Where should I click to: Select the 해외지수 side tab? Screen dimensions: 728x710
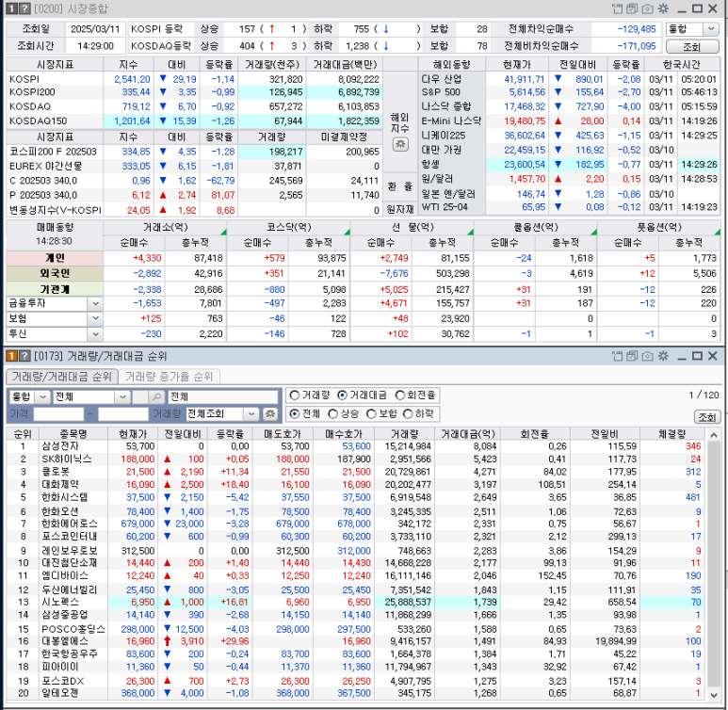tap(399, 123)
